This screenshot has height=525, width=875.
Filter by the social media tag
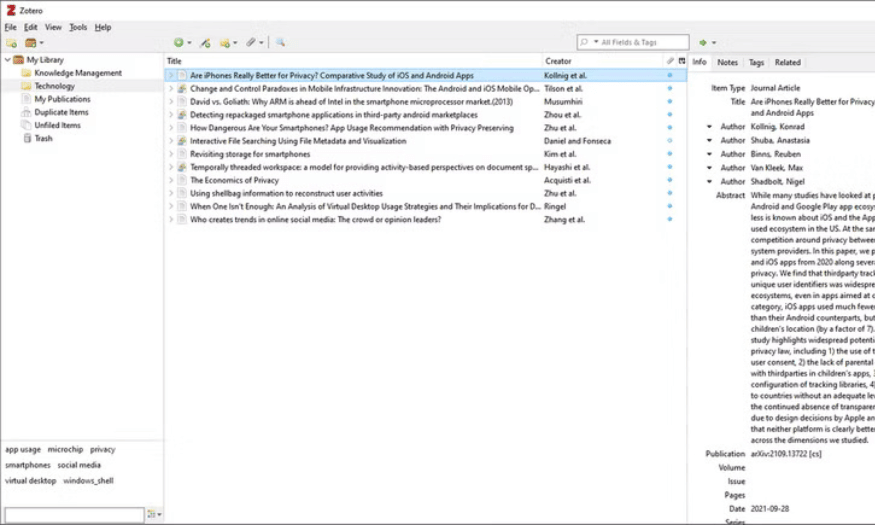79,465
